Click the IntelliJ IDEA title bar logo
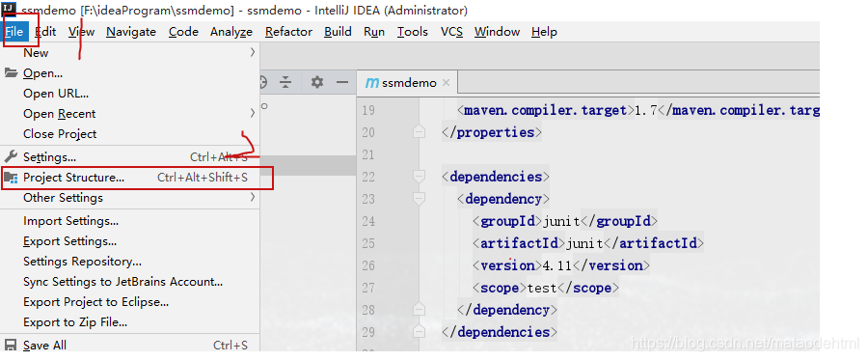Image resolution: width=868 pixels, height=361 pixels. [10, 10]
